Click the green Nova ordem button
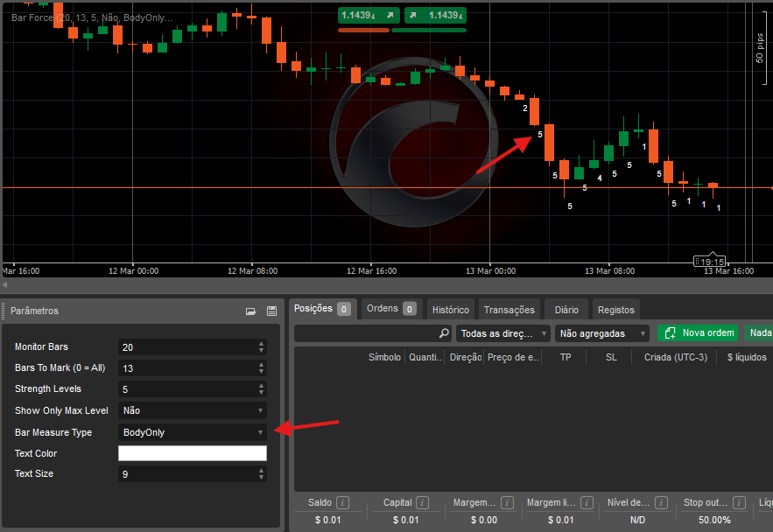This screenshot has height=532, width=773. tap(698, 332)
